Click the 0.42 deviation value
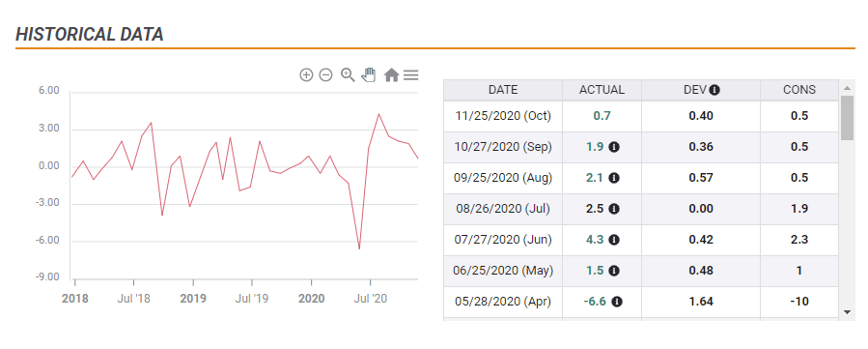Image resolution: width=868 pixels, height=349 pixels. click(701, 240)
